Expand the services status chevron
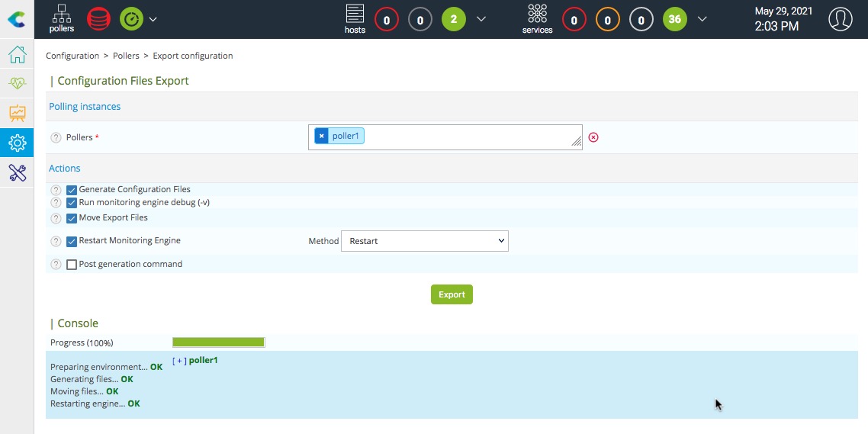868x434 pixels. coord(702,19)
